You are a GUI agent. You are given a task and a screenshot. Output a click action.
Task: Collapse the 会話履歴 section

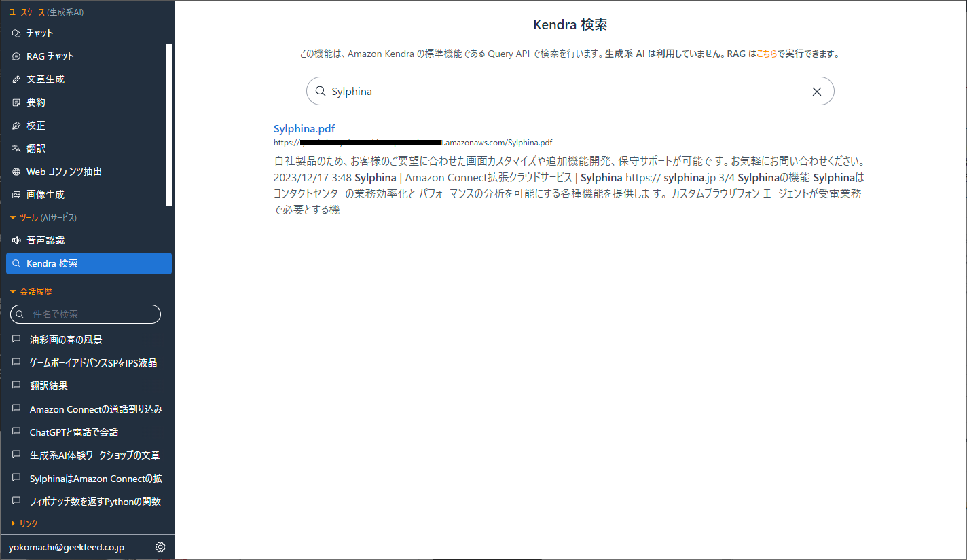(31, 292)
